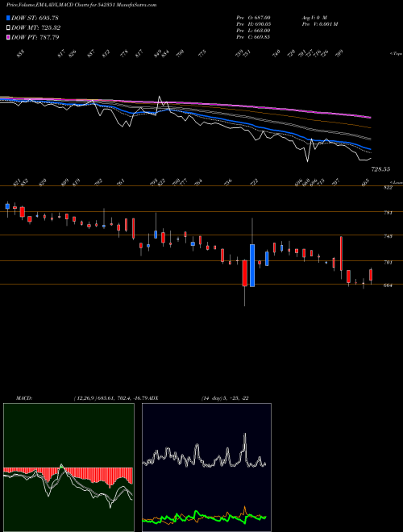Screen dimensions: 403x532
Task: Click the large red candlestick beside the tall blue one
Action: pos(244,273)
